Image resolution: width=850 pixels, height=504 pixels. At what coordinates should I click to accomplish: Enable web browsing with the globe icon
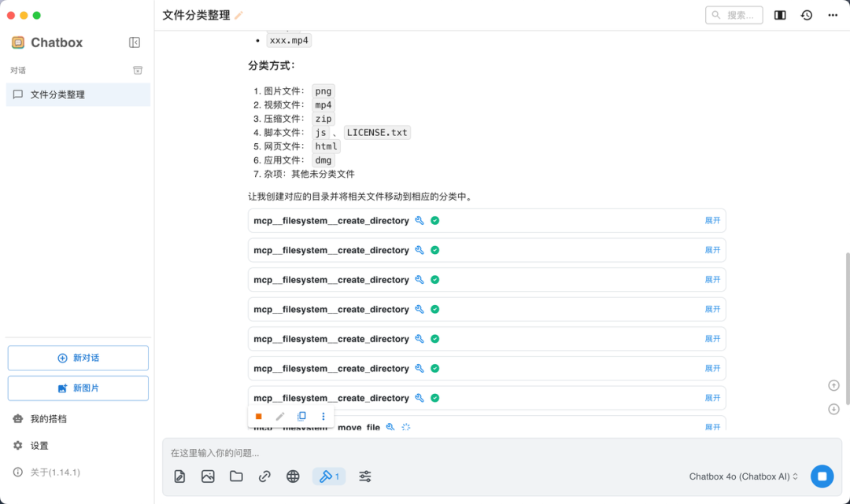click(293, 476)
